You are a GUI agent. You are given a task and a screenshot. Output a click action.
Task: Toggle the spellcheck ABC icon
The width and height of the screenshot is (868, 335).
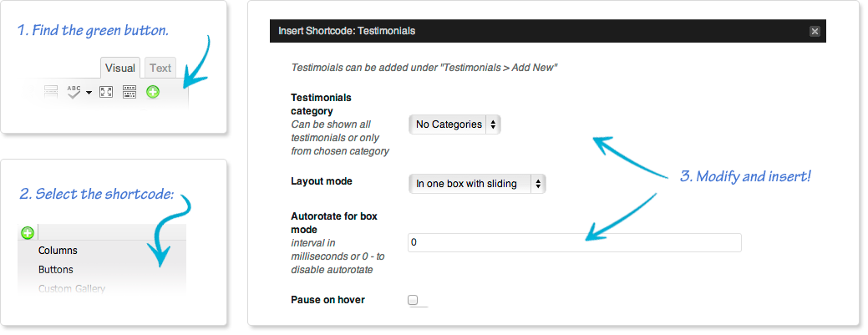click(74, 92)
